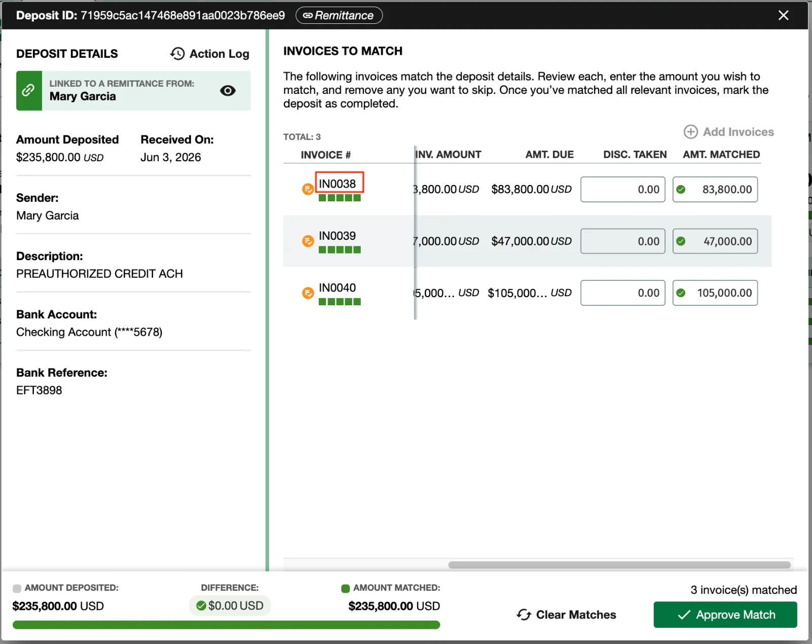Click the plus icon beside Add Invoices
This screenshot has height=644, width=812.
(690, 132)
